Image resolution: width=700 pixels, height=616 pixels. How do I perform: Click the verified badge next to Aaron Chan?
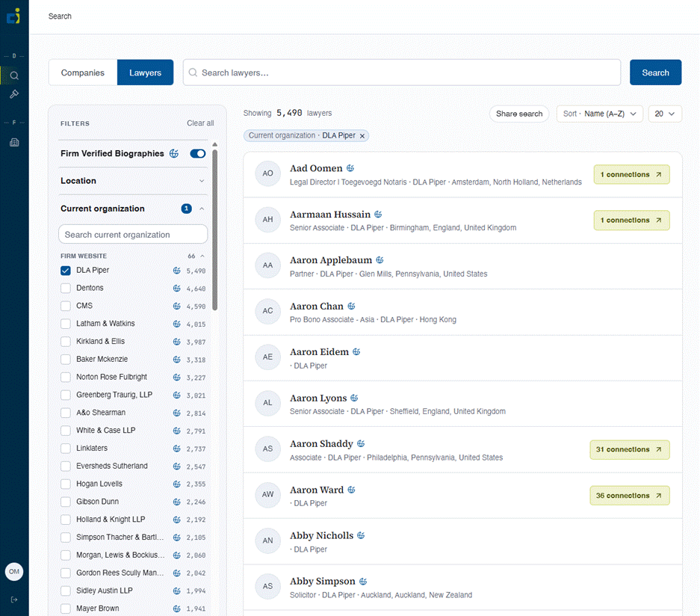(x=351, y=306)
